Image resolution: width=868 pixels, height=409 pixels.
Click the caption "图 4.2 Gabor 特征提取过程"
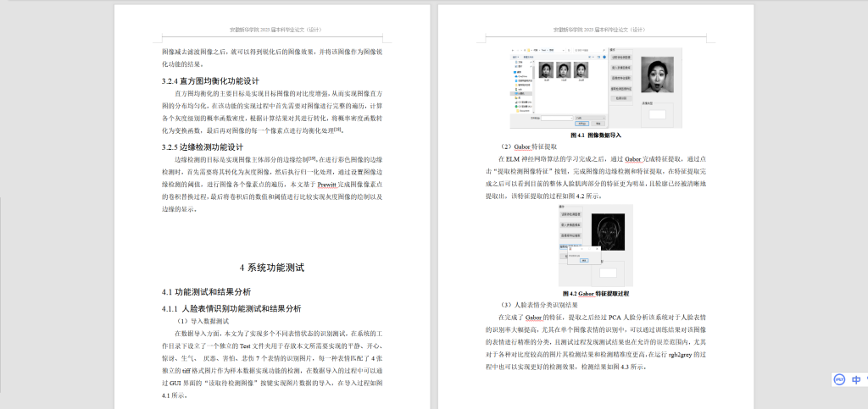click(596, 294)
